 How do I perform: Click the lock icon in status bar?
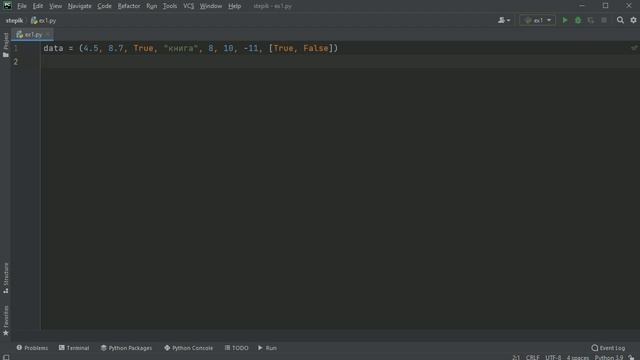click(631, 357)
